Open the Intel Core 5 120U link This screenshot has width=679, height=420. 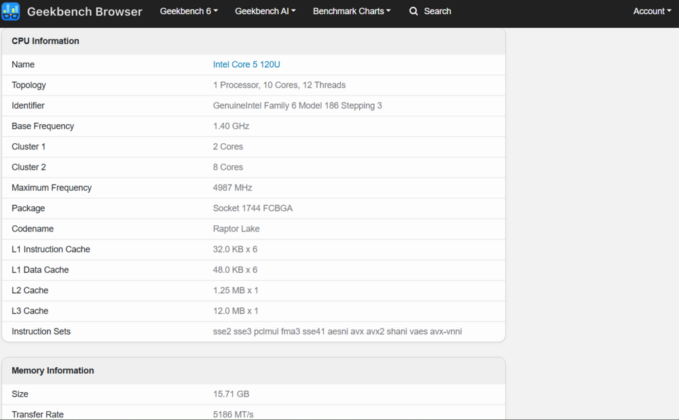246,65
